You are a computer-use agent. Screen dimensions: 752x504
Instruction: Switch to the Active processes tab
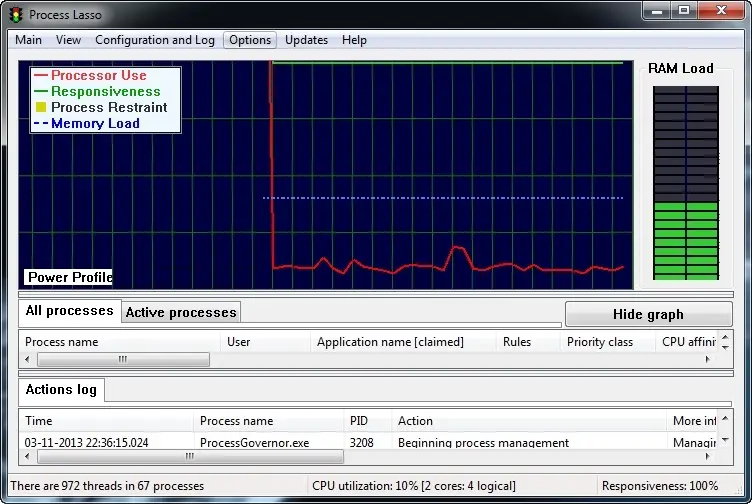(181, 313)
